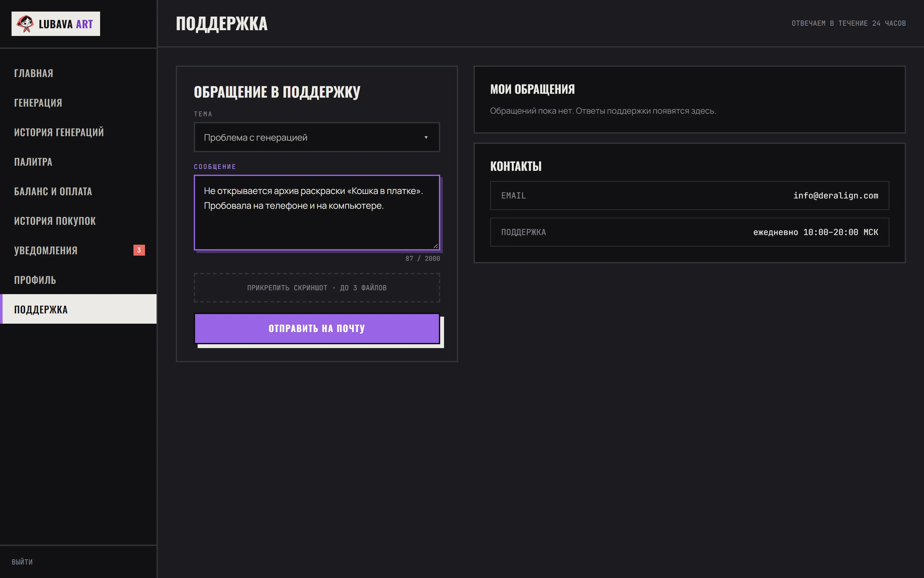Click the Обращений пока нет message

(x=603, y=111)
